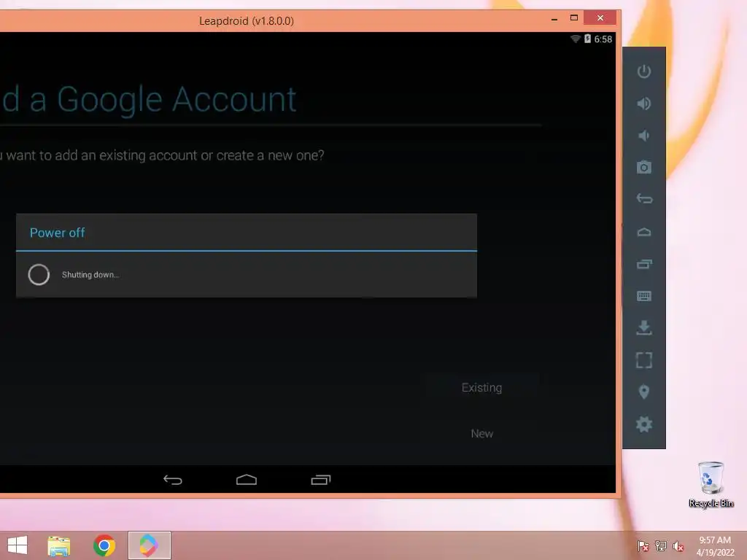747x560 pixels.
Task: Tap the Android home button in navigation bar
Action: click(247, 480)
